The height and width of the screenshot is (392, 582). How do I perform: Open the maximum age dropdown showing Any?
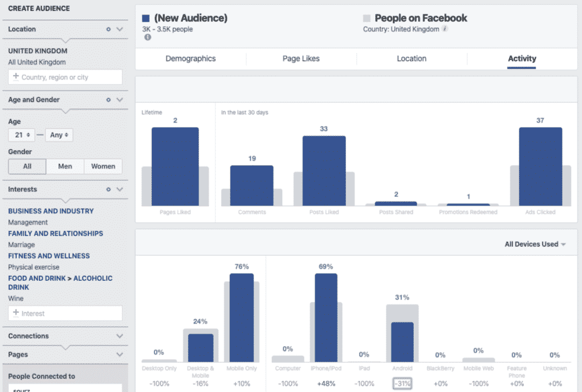pyautogui.click(x=59, y=135)
